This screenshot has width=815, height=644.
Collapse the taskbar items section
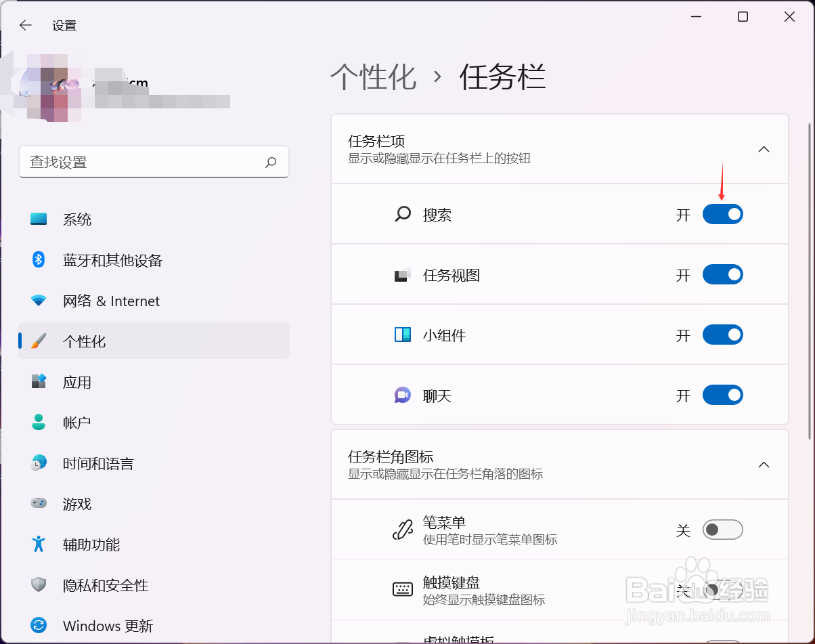click(x=764, y=149)
